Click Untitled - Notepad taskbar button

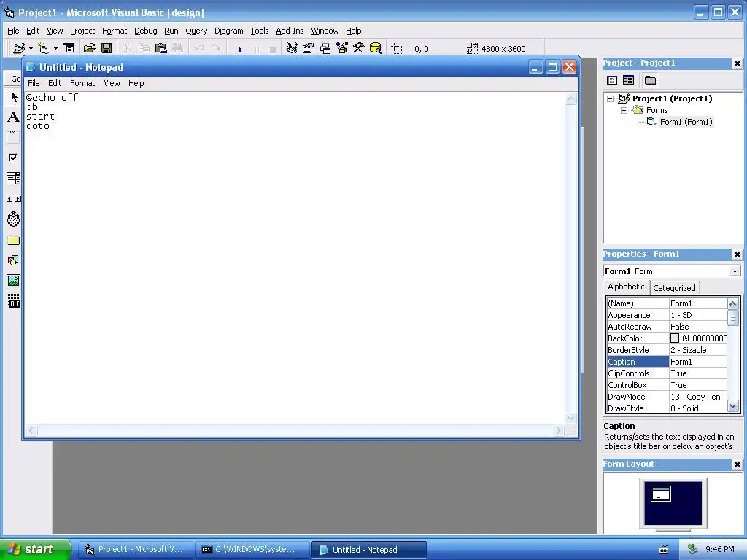(x=368, y=550)
